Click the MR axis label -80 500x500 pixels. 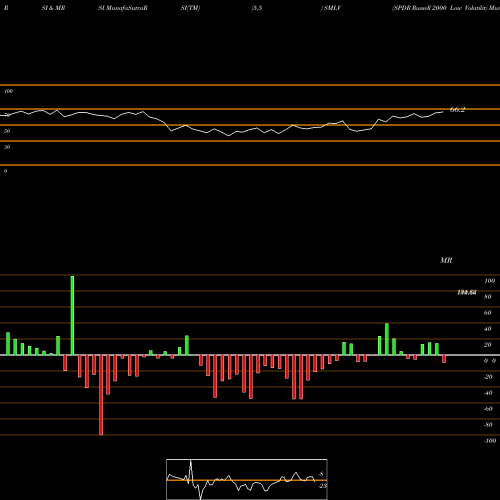[x=488, y=425]
